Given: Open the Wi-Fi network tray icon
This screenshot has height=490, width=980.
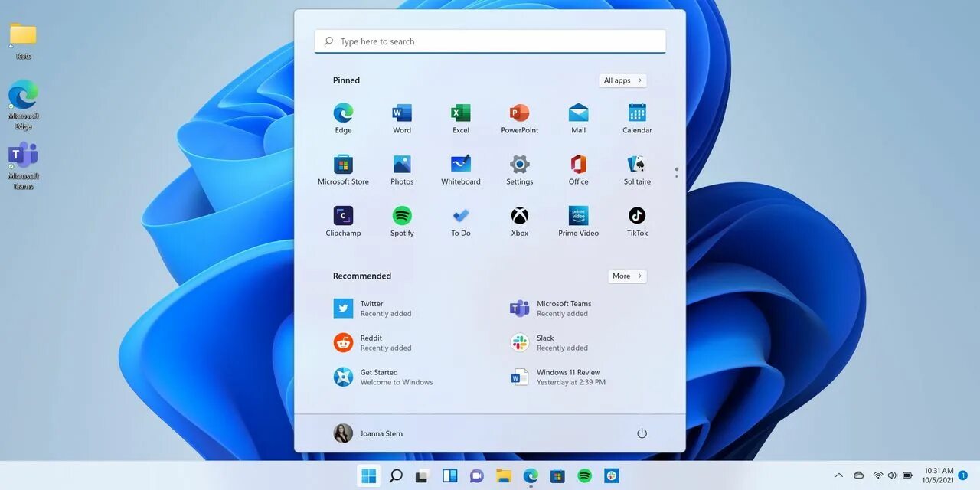Looking at the screenshot, I should [x=877, y=475].
